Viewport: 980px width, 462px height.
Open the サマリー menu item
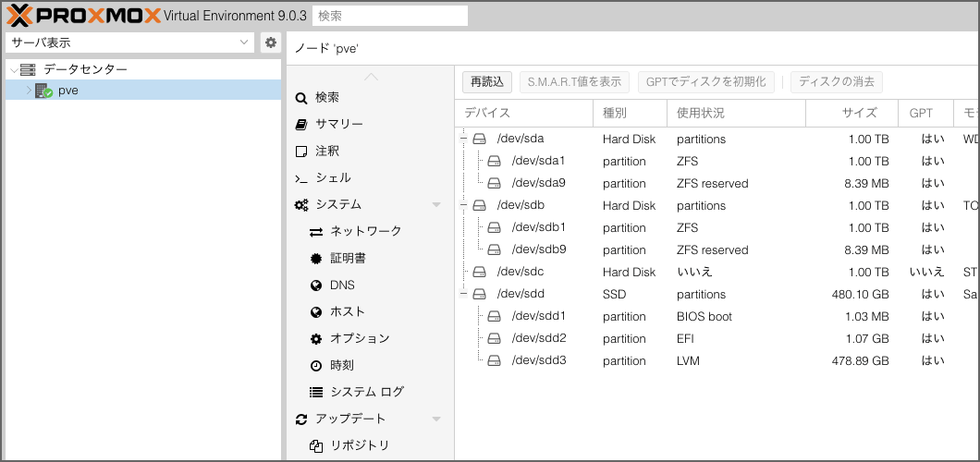point(338,125)
